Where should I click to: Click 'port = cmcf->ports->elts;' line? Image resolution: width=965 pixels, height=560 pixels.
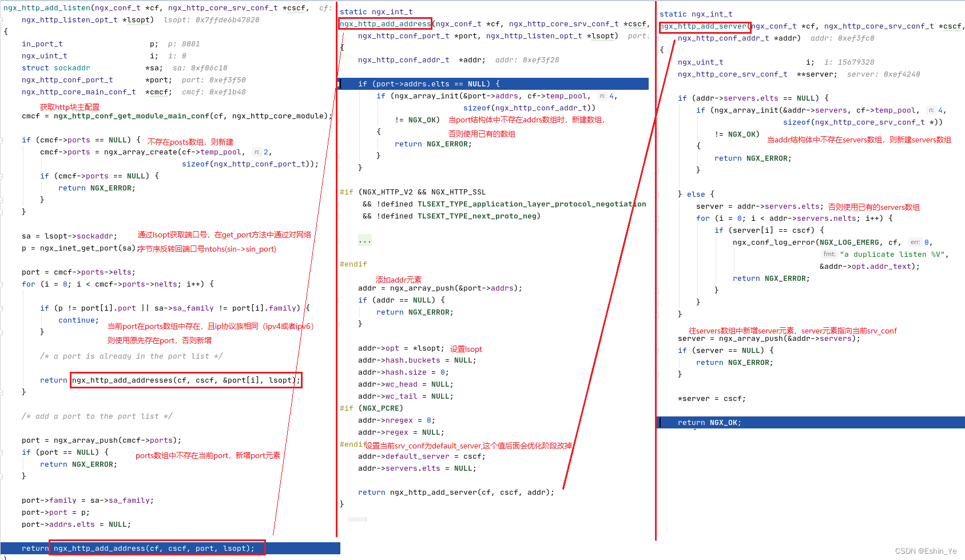pyautogui.click(x=78, y=272)
